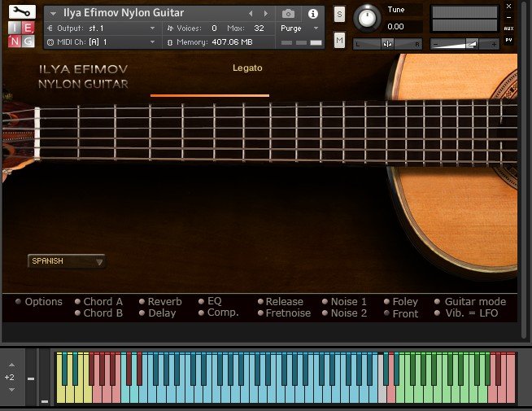The image size is (532, 411).
Task: Click the Max voices value 32
Action: point(259,28)
